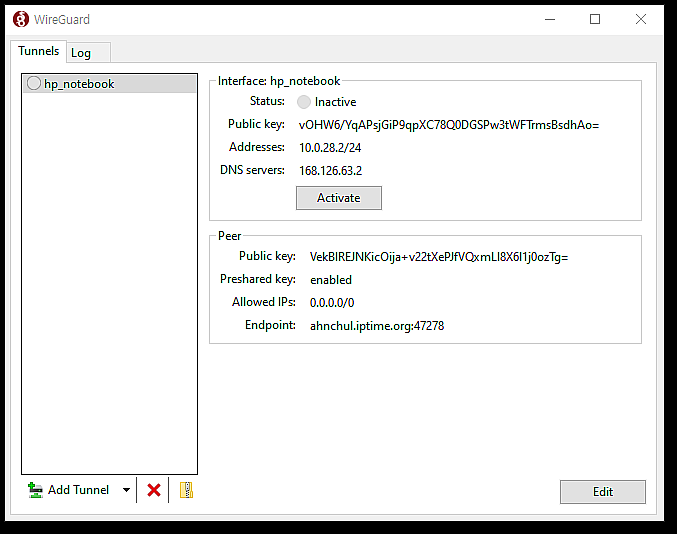Minimize the WireGuard window

[550, 19]
